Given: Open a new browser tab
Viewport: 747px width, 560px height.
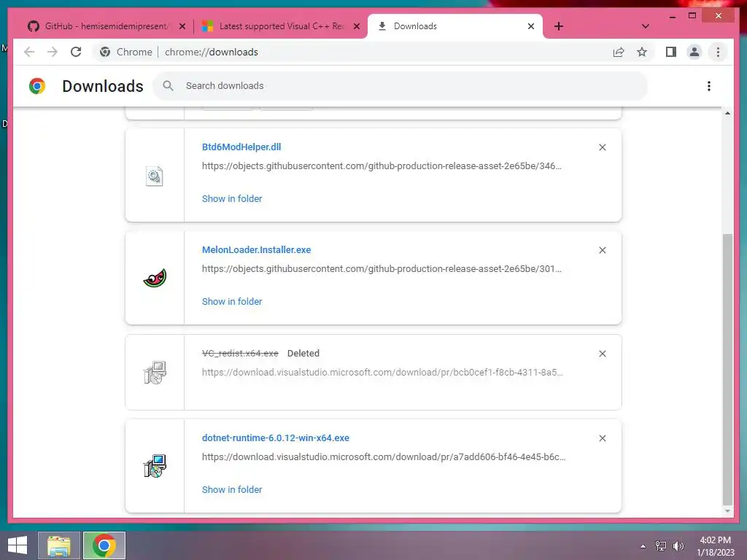Looking at the screenshot, I should click(559, 26).
